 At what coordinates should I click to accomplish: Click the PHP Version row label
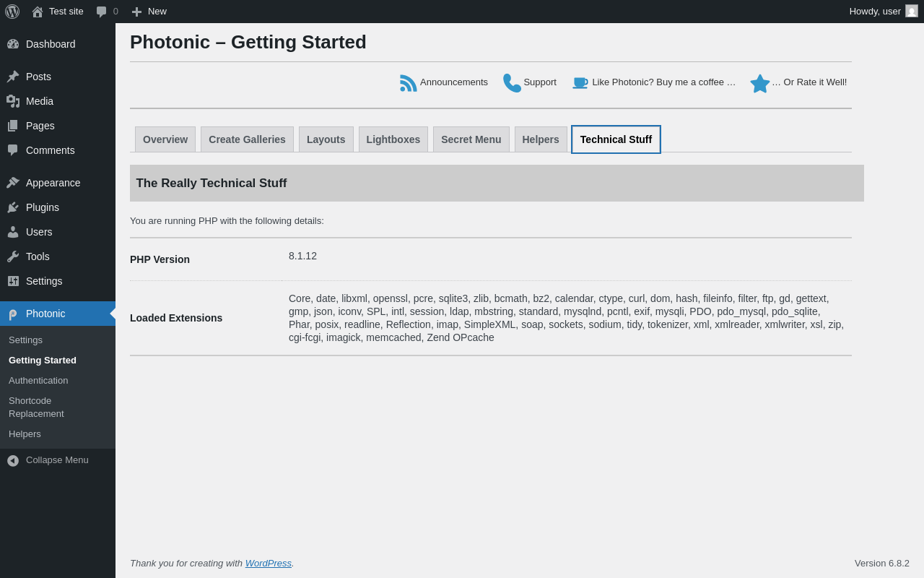[x=160, y=259]
